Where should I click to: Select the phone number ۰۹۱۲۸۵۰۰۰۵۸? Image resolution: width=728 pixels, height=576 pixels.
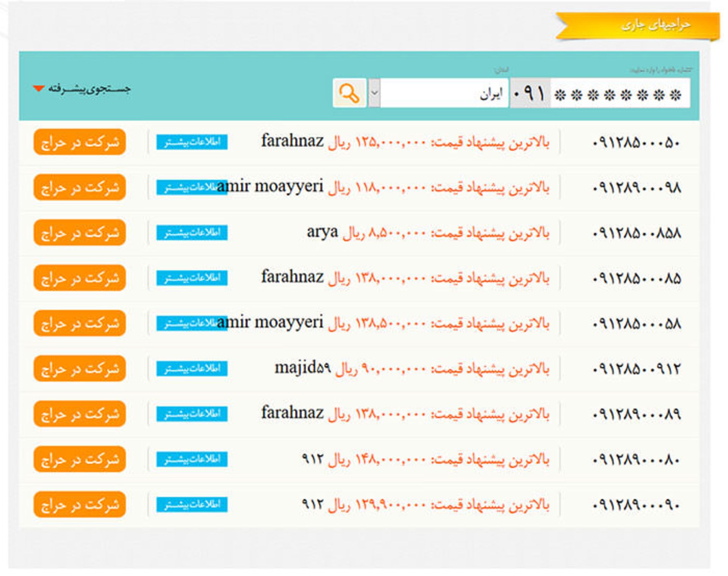(636, 324)
